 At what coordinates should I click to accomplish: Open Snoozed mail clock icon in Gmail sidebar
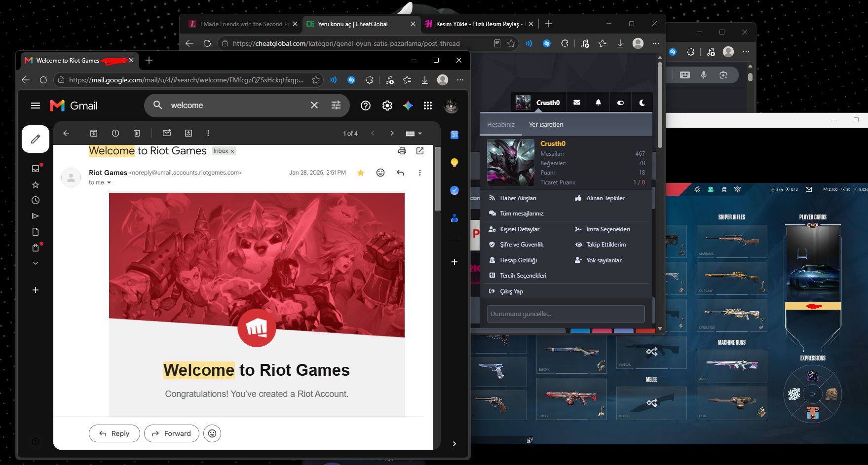pos(36,200)
